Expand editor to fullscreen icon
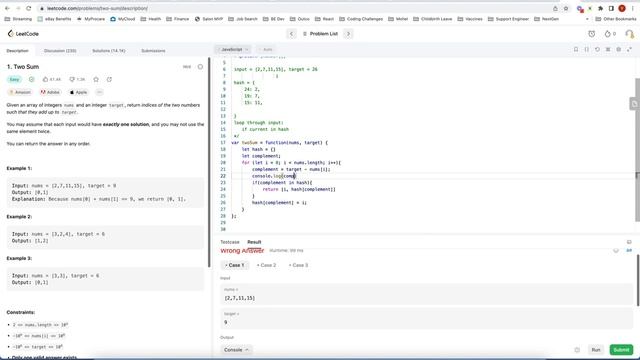This screenshot has height=360, width=640. [x=629, y=49]
